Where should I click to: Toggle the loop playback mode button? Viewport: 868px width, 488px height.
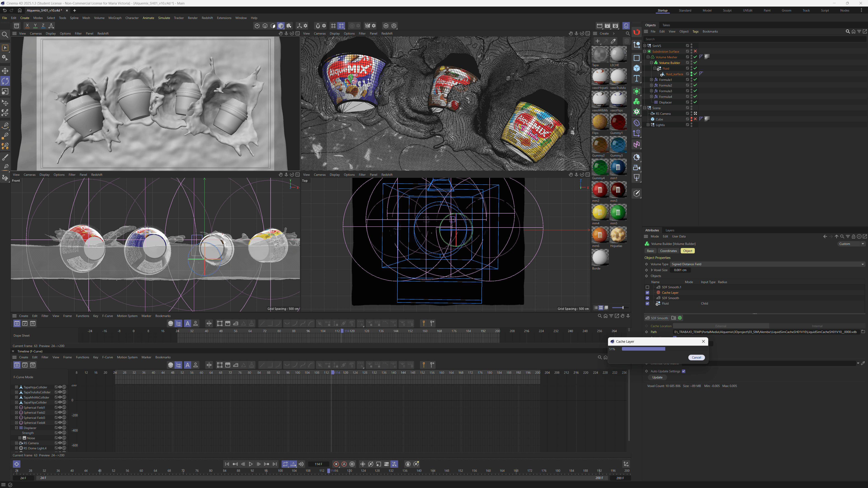tap(285, 464)
